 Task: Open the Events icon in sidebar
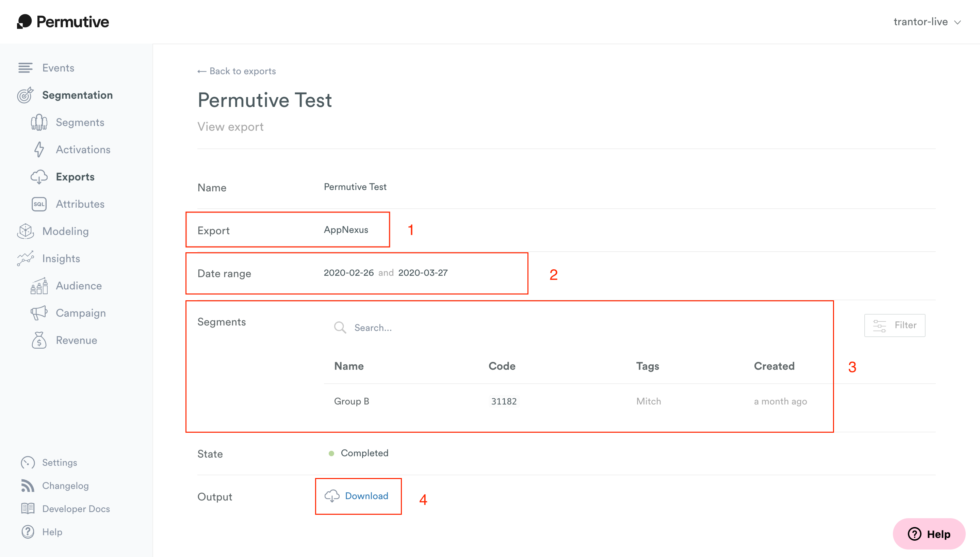click(x=25, y=68)
